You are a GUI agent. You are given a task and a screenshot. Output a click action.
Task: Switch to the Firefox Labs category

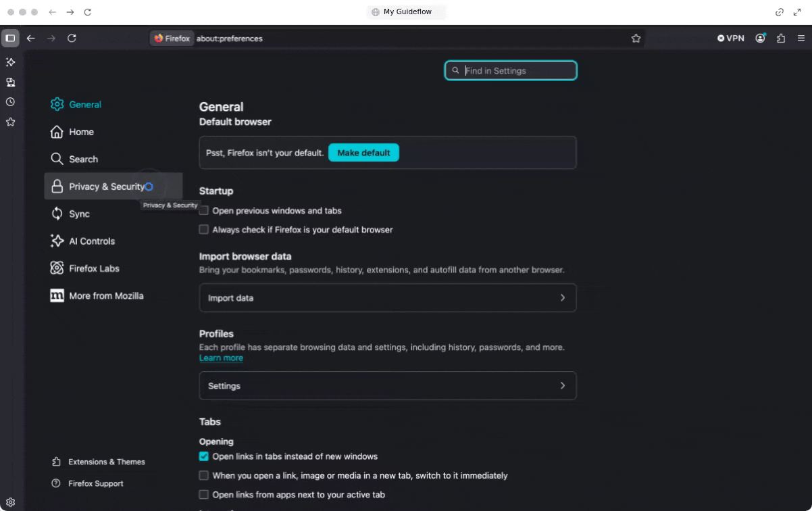pos(94,268)
